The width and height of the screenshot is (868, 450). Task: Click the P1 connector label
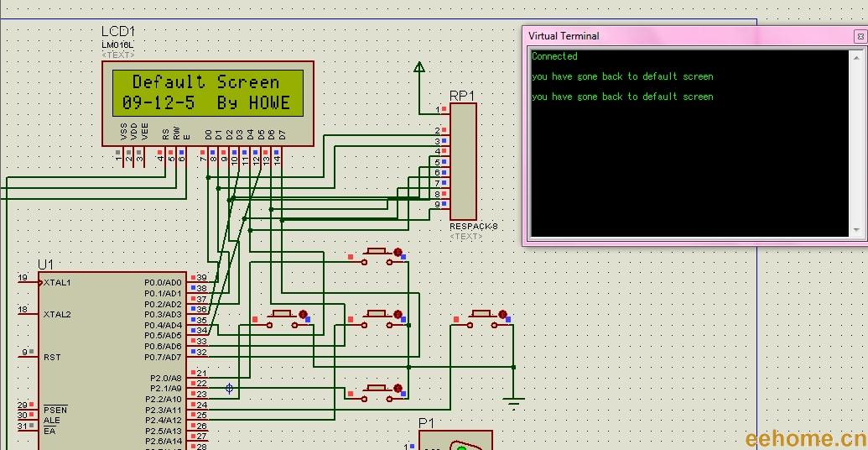point(426,424)
